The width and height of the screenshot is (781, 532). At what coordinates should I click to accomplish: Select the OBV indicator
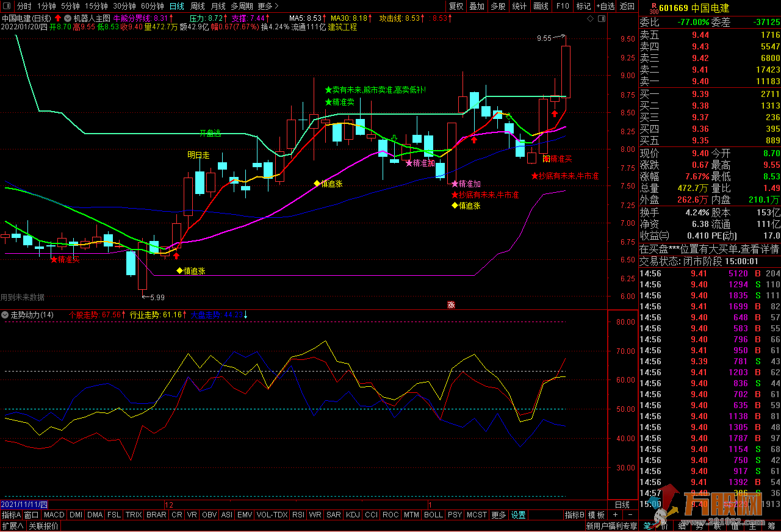coord(209,515)
